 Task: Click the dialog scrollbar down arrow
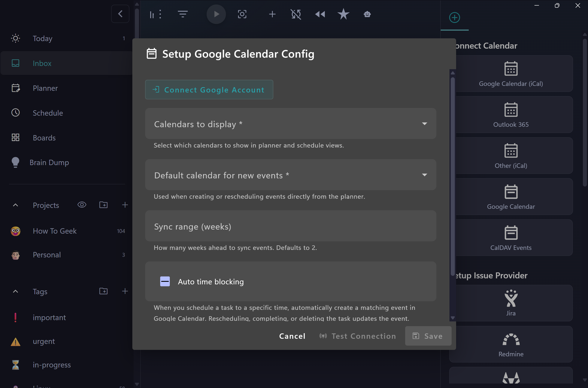[x=453, y=318]
